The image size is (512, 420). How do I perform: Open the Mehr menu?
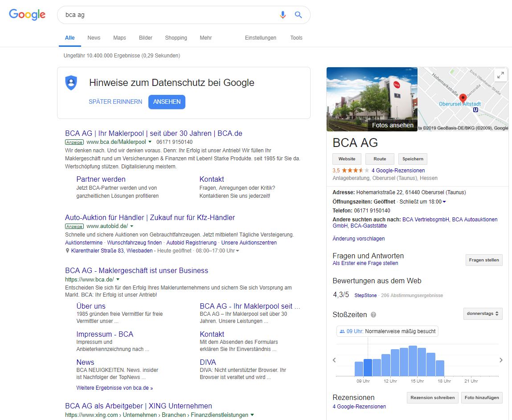point(206,38)
